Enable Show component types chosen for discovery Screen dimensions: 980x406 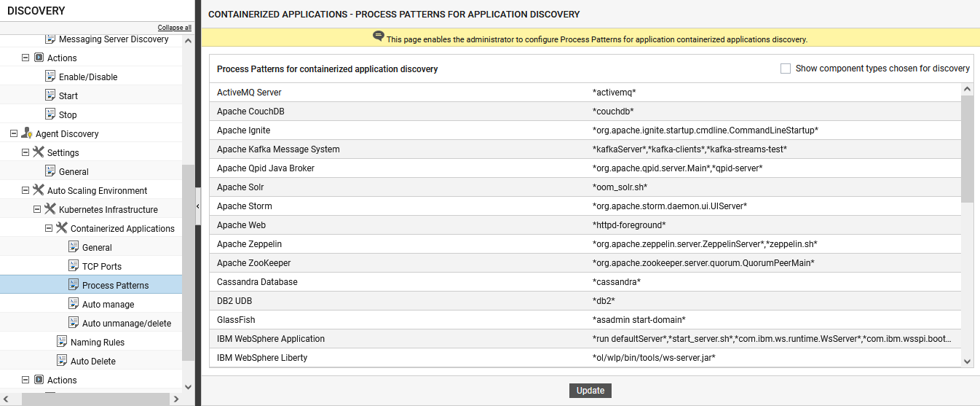click(x=786, y=69)
